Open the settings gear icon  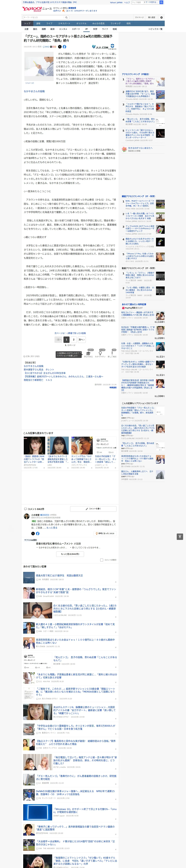click(x=161, y=18)
